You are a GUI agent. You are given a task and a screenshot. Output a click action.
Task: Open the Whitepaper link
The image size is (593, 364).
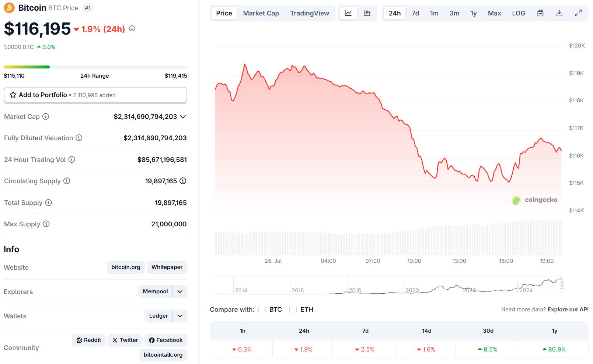pos(167,267)
